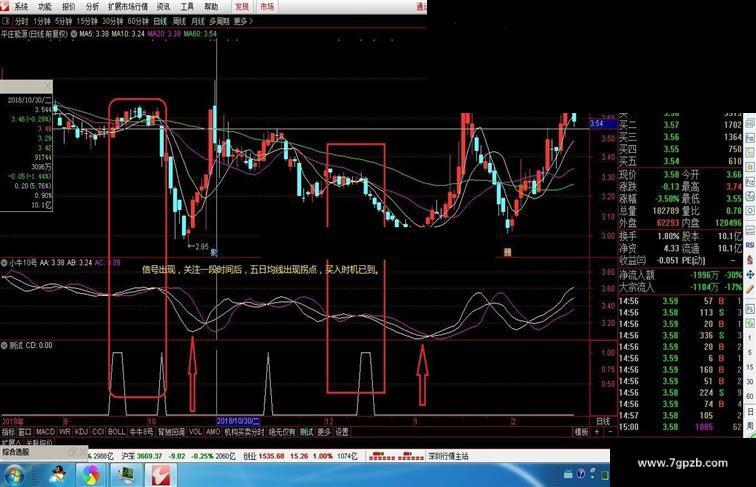This screenshot has height=487, width=756.
Task: Click the plus button next to 模板
Action: pyautogui.click(x=597, y=432)
